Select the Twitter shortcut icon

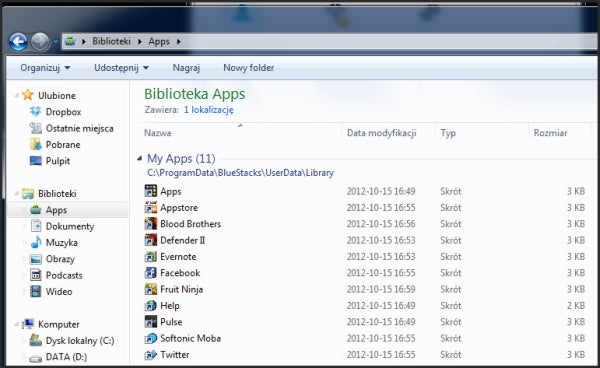(x=151, y=355)
